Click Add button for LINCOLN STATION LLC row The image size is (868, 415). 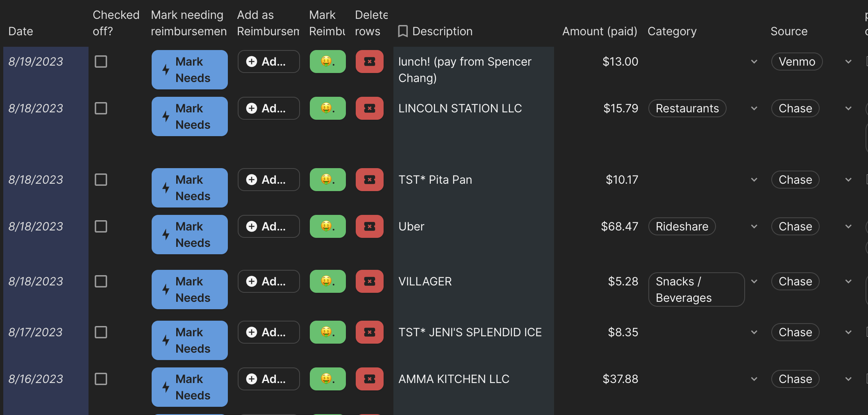point(268,108)
